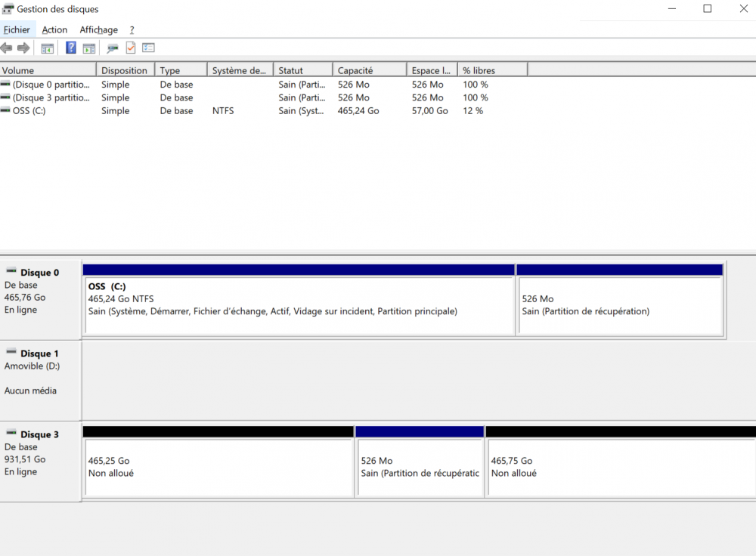Click the show/hide action pane icon
Viewport: 756px width, 556px height.
tap(89, 48)
